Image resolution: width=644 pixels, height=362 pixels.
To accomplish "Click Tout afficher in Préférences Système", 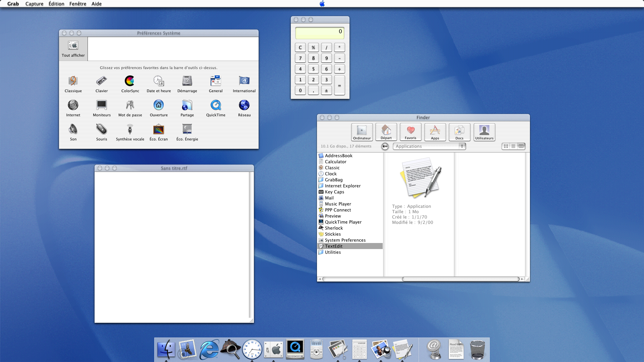I will click(x=73, y=49).
